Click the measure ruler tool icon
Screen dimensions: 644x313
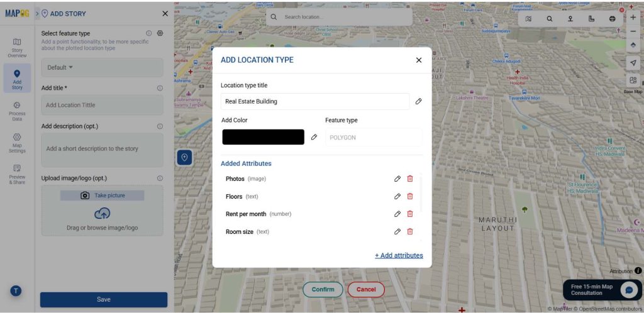click(591, 19)
